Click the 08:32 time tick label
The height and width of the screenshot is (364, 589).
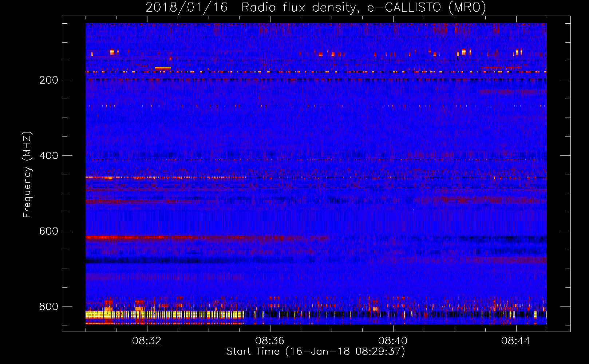(147, 341)
